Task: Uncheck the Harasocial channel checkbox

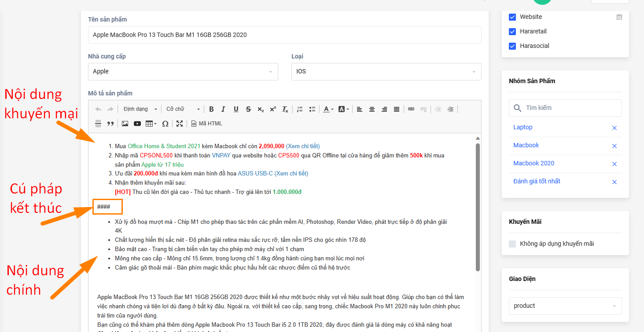Action: 512,46
